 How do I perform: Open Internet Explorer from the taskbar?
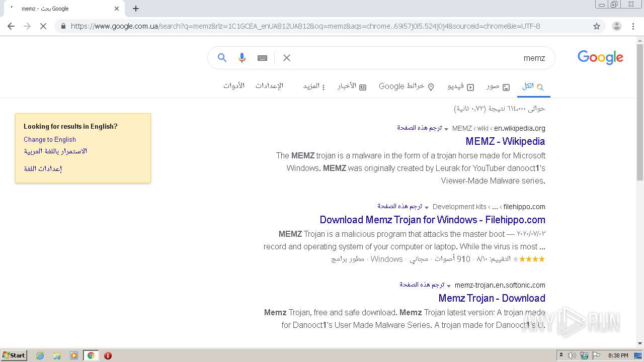pos(40,355)
